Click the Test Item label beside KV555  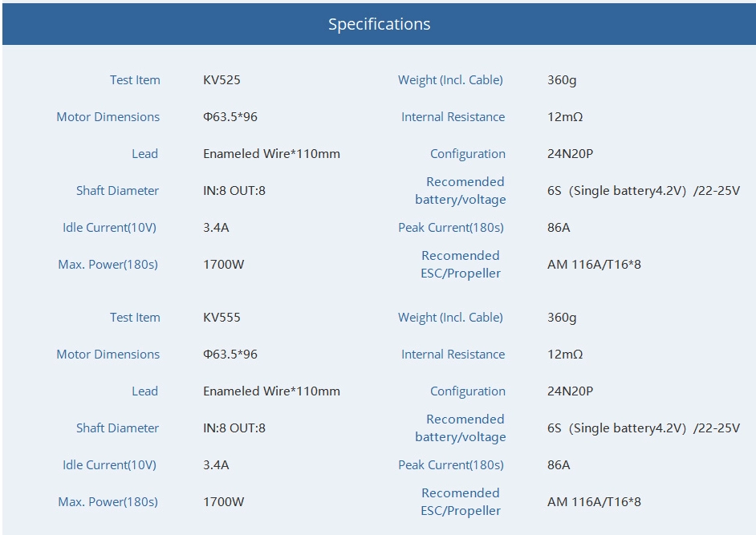coord(135,318)
